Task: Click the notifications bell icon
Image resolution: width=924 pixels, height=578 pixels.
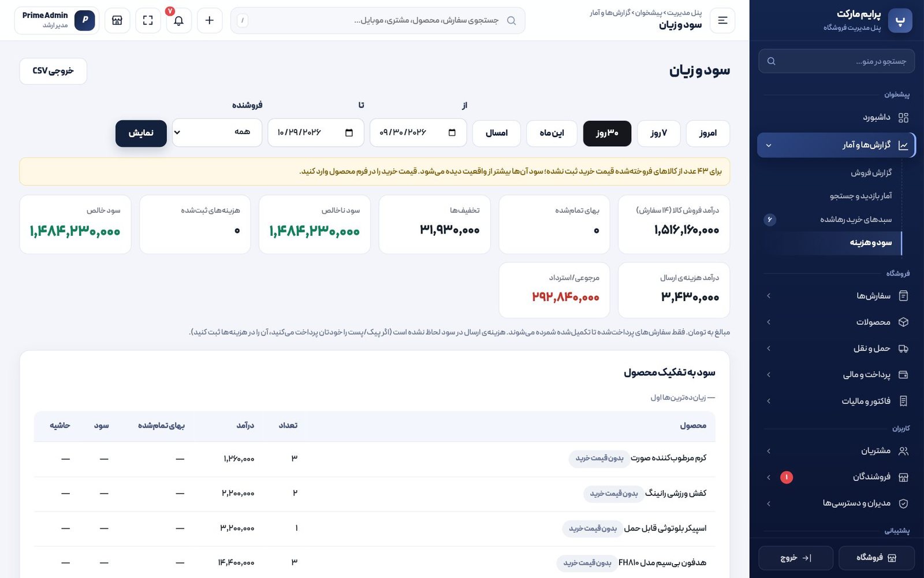Action: pos(179,21)
